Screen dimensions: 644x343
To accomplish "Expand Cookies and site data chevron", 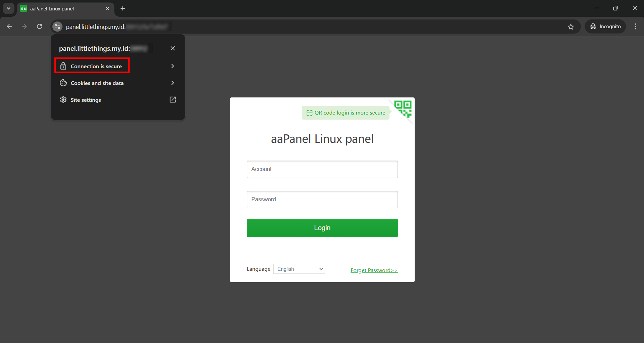I will (x=173, y=83).
